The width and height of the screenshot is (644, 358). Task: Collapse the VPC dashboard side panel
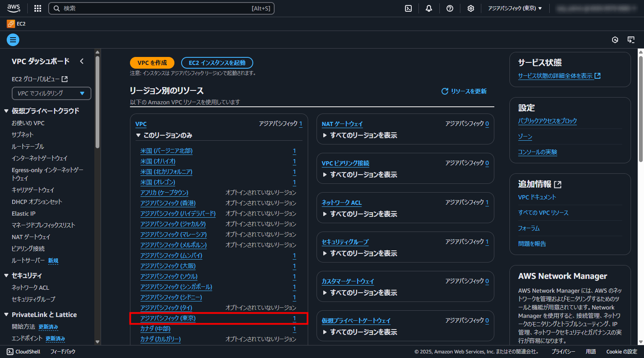point(82,61)
